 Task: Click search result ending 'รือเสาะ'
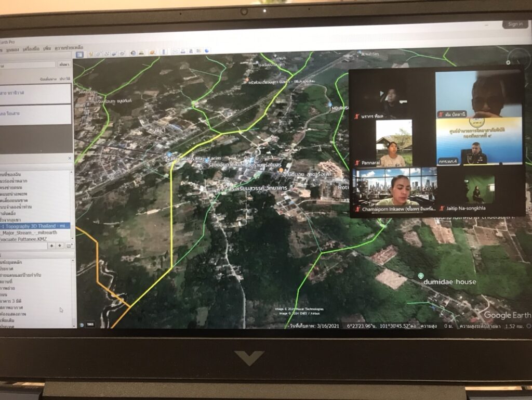pos(35,114)
